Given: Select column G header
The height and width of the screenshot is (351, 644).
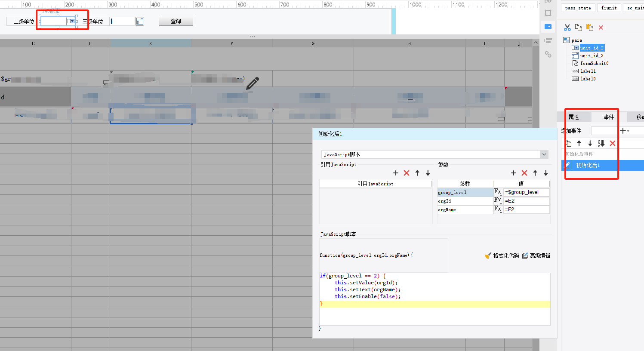Looking at the screenshot, I should pyautogui.click(x=313, y=43).
